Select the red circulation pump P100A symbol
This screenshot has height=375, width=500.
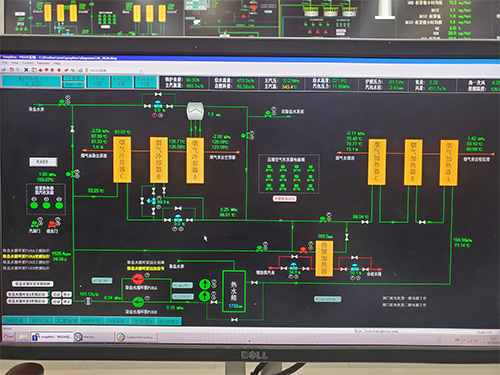click(x=138, y=279)
